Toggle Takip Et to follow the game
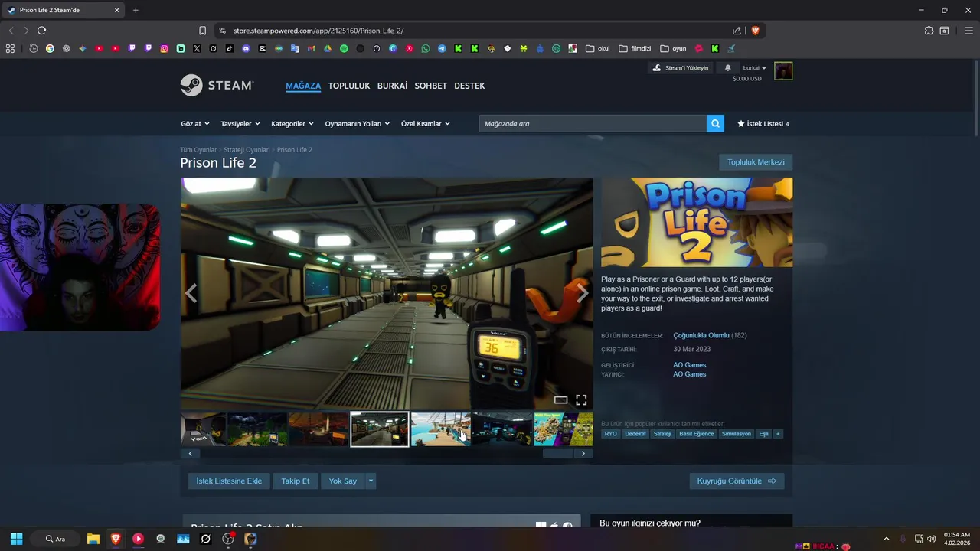 tap(296, 481)
